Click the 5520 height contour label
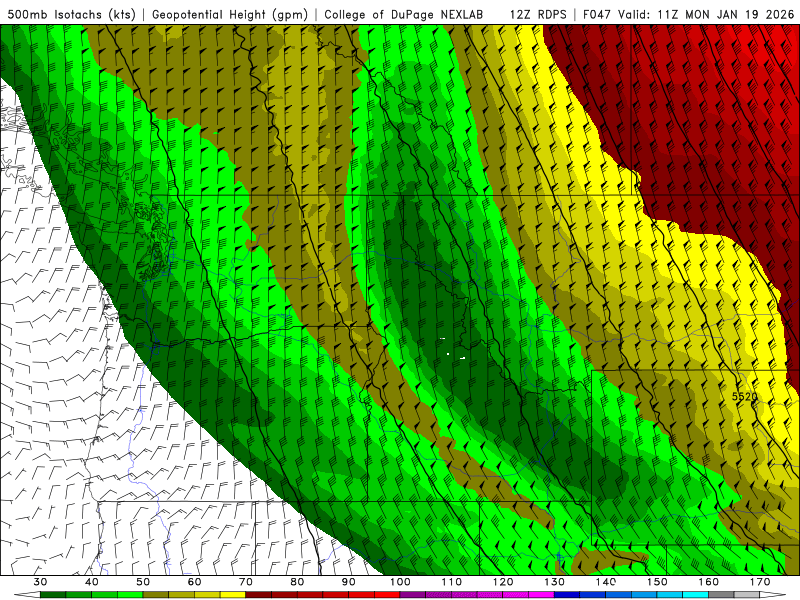Screen dimensions: 800x600 (x=744, y=396)
